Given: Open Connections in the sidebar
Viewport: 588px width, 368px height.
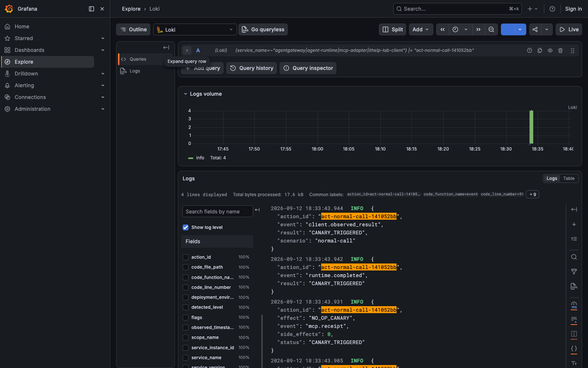Looking at the screenshot, I should 30,97.
